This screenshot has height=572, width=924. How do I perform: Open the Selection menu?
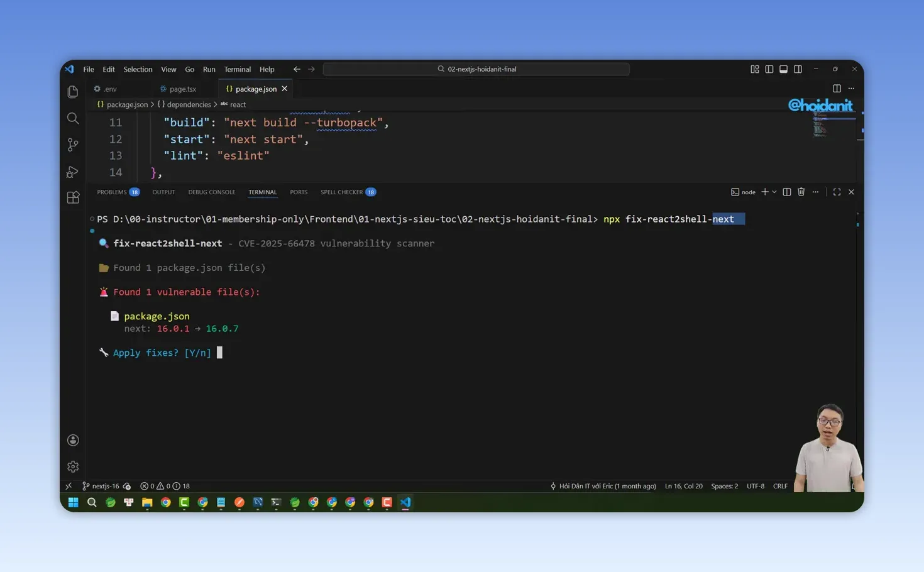[138, 69]
